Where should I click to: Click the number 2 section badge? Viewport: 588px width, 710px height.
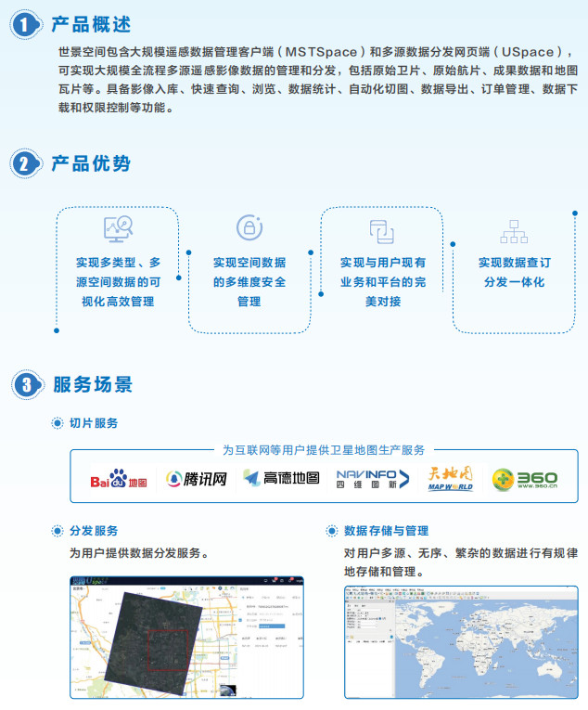pos(27,164)
